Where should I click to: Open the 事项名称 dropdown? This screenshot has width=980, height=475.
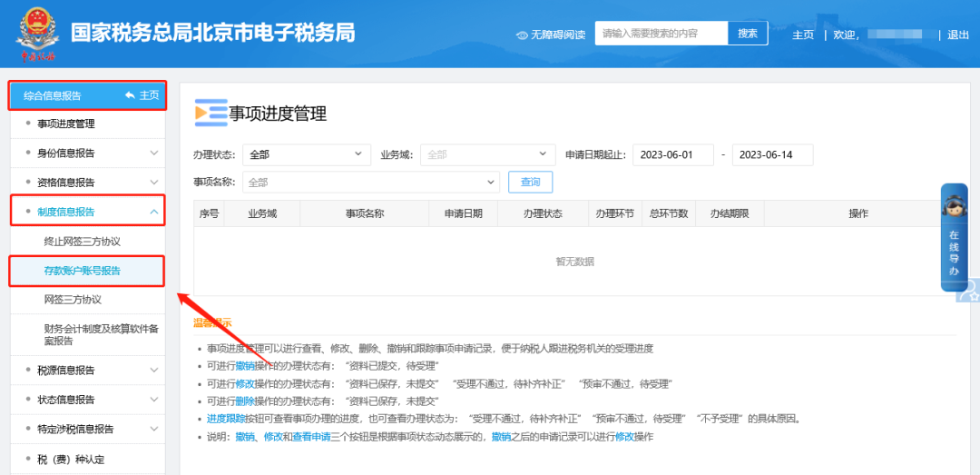click(372, 183)
